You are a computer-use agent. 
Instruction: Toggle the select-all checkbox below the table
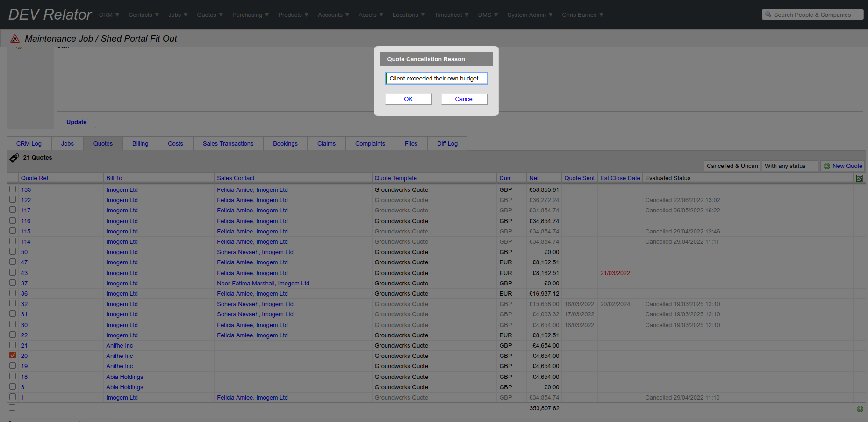pyautogui.click(x=12, y=407)
